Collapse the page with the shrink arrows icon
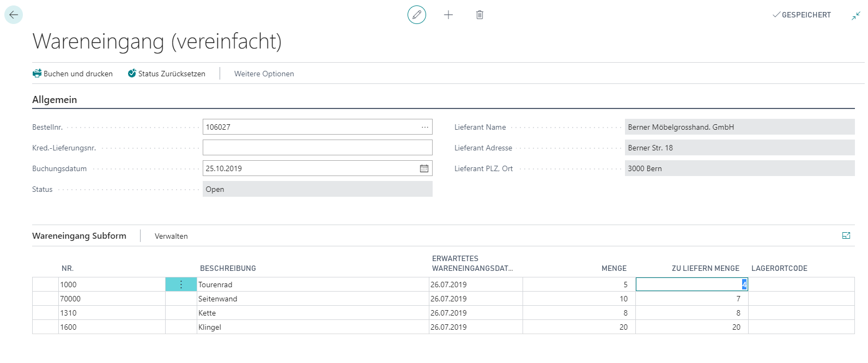 tap(856, 15)
